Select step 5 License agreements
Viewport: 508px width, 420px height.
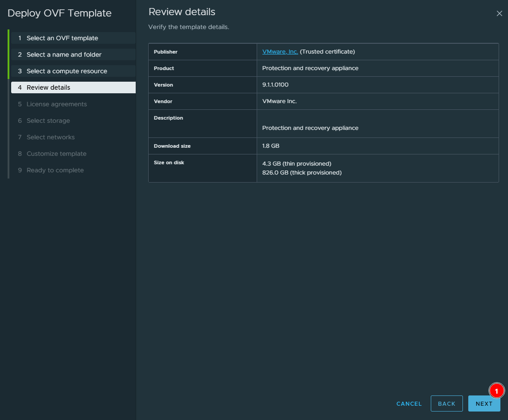pos(73,104)
